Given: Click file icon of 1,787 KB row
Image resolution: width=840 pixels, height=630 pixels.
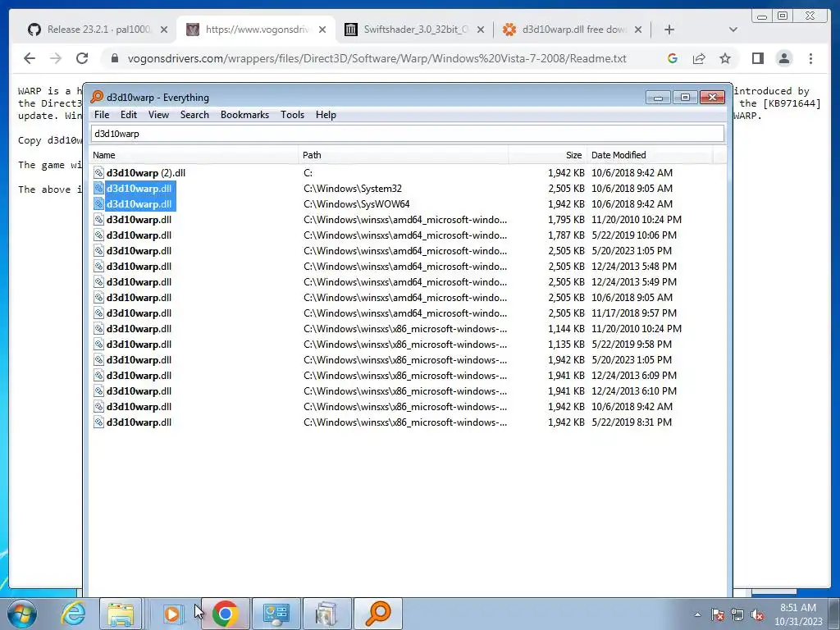Looking at the screenshot, I should pyautogui.click(x=98, y=235).
